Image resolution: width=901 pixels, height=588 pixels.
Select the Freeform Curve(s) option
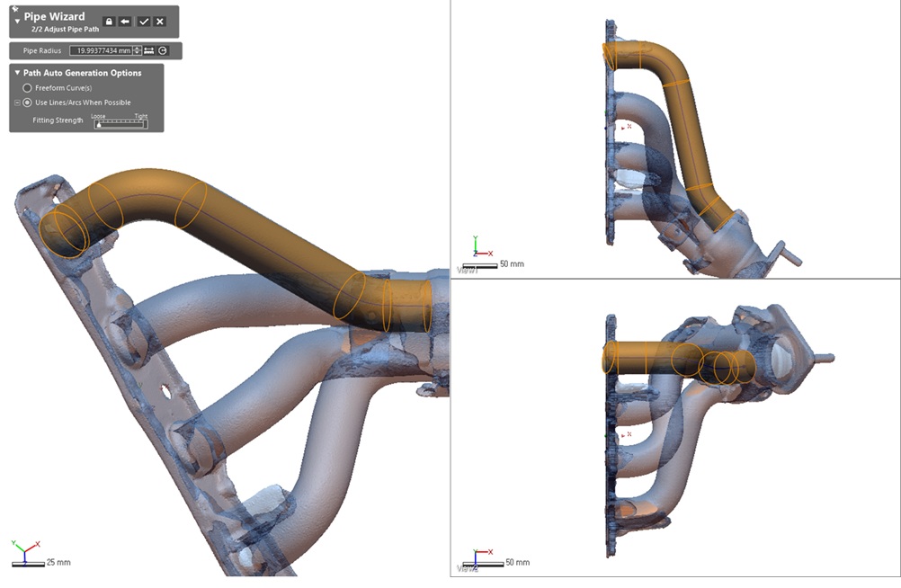pyautogui.click(x=27, y=87)
